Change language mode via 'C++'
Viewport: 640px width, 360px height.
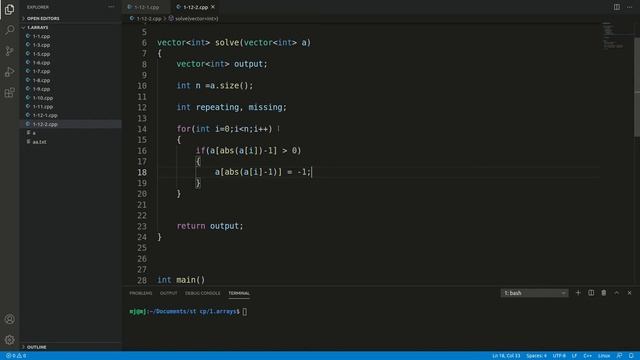(588, 356)
